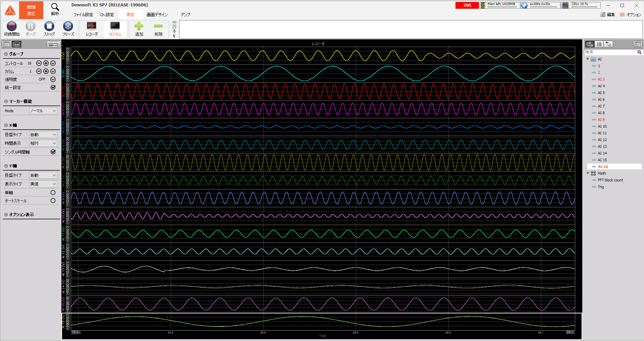Click the microphone marker icon
Screen dimensions: 644x341
(x=174, y=31)
